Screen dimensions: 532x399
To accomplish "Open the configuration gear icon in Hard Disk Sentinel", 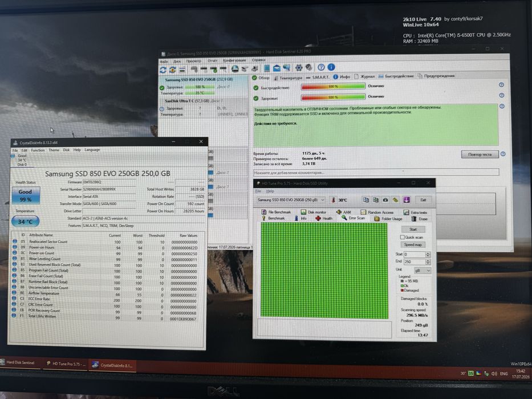I will (299, 67).
